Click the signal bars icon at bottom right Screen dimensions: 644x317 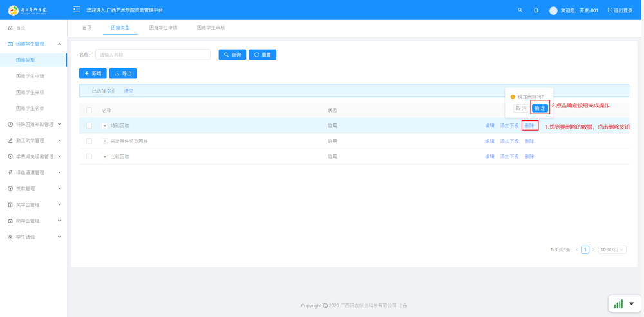618,304
